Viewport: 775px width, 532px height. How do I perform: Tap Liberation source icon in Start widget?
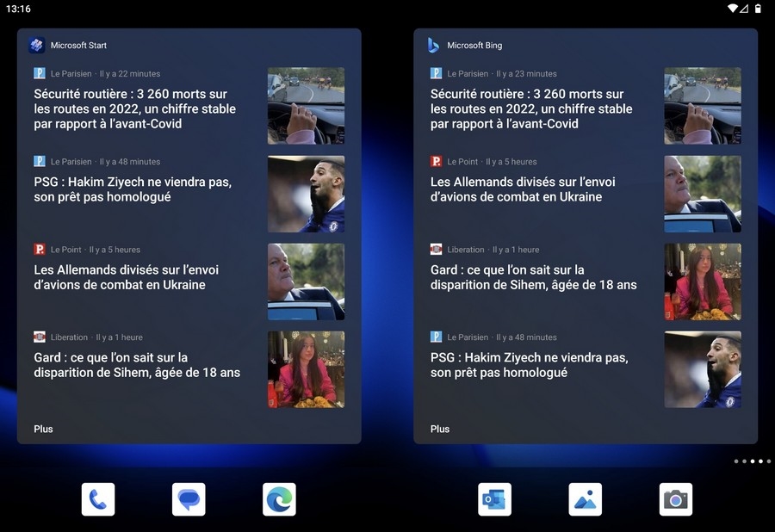pyautogui.click(x=40, y=337)
